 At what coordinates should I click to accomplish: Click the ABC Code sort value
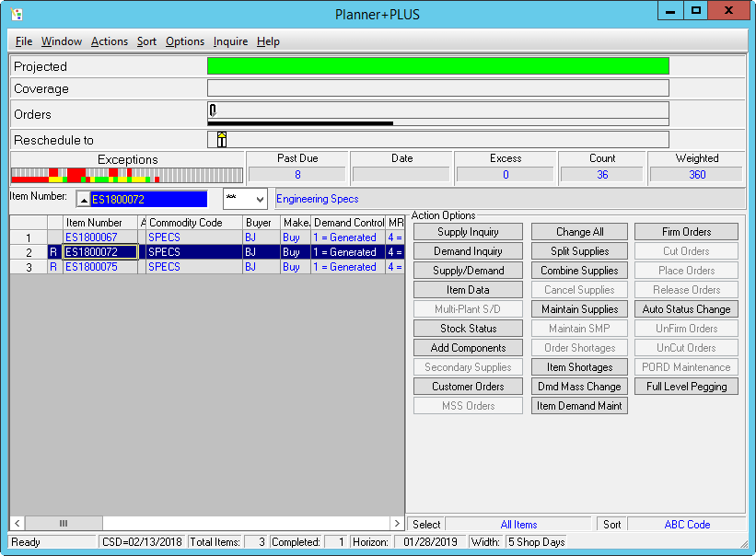click(x=687, y=524)
